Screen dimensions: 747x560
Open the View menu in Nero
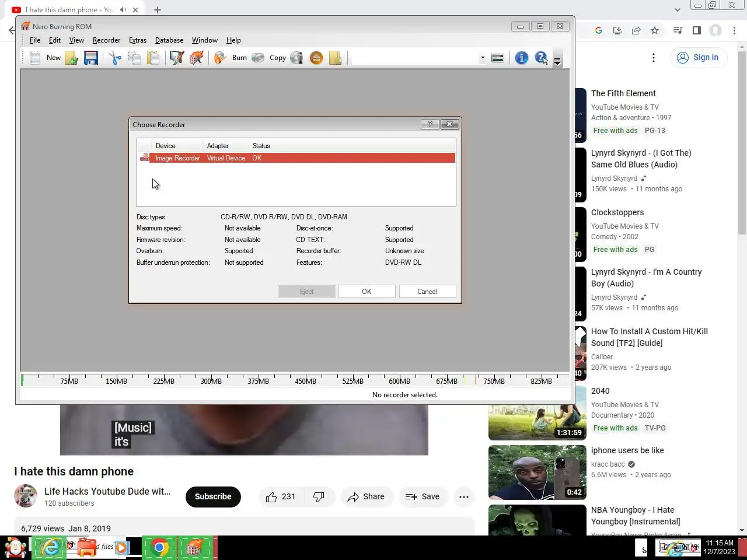pyautogui.click(x=76, y=40)
